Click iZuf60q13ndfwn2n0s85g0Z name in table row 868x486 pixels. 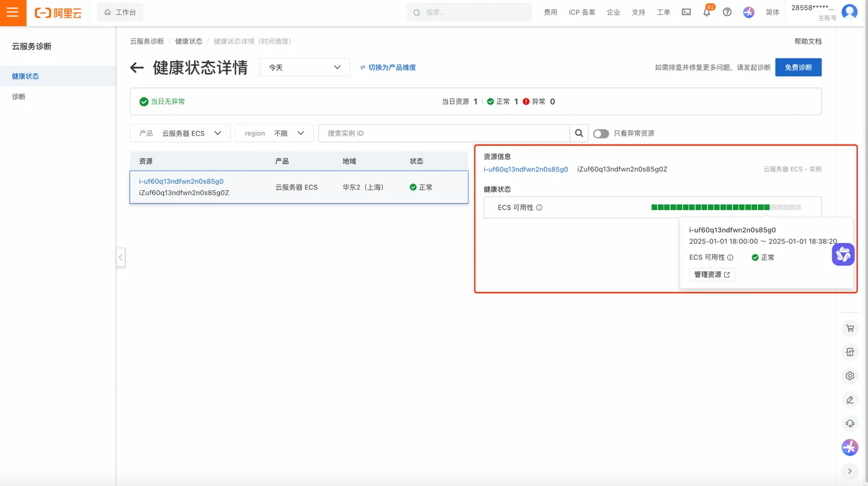click(x=184, y=193)
